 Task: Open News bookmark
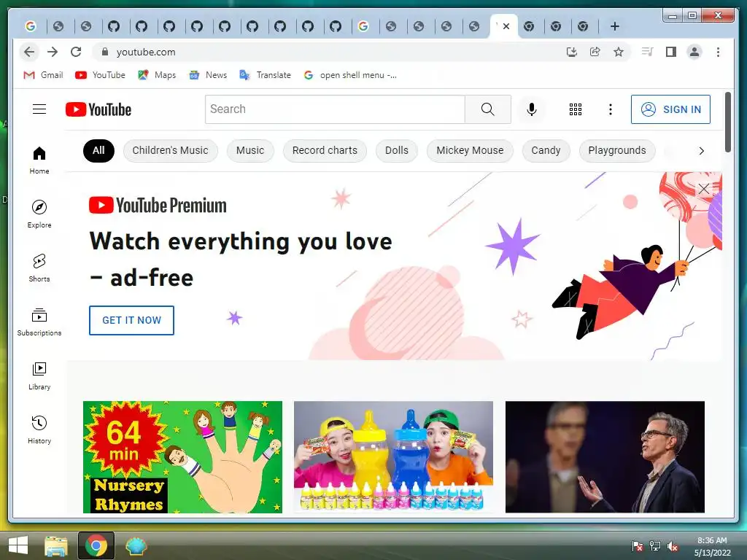pyautogui.click(x=208, y=75)
